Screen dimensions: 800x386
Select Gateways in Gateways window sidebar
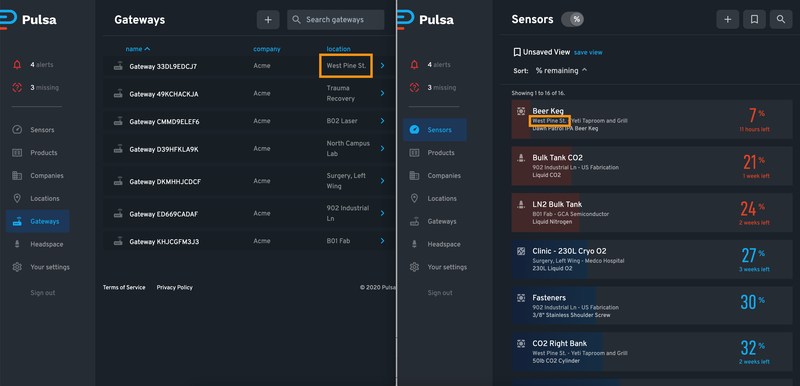(38, 221)
